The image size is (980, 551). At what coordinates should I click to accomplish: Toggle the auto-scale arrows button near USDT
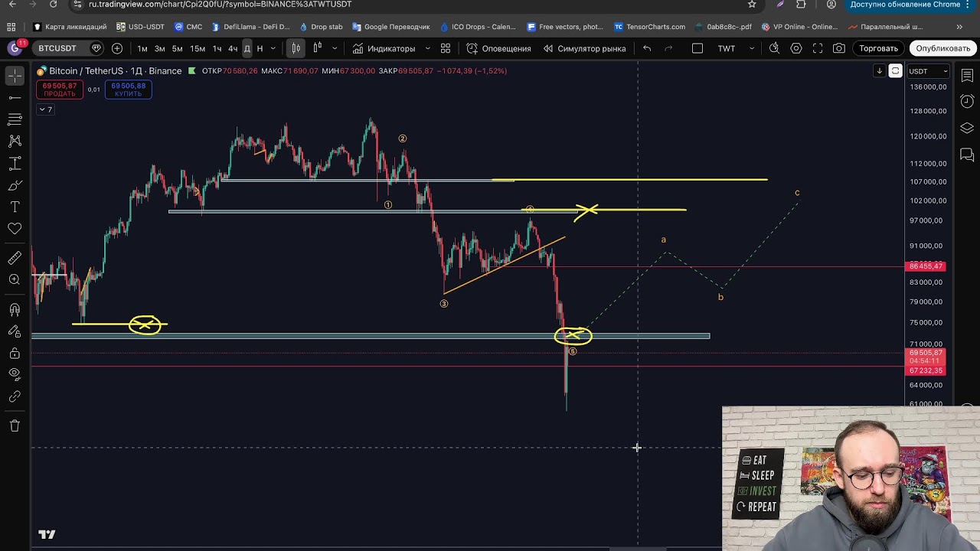pos(895,71)
